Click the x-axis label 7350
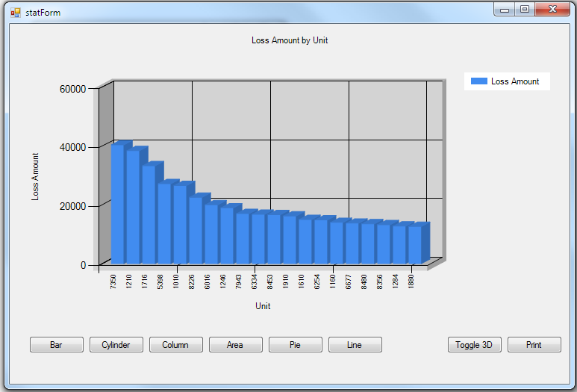The height and width of the screenshot is (392, 577). (113, 281)
